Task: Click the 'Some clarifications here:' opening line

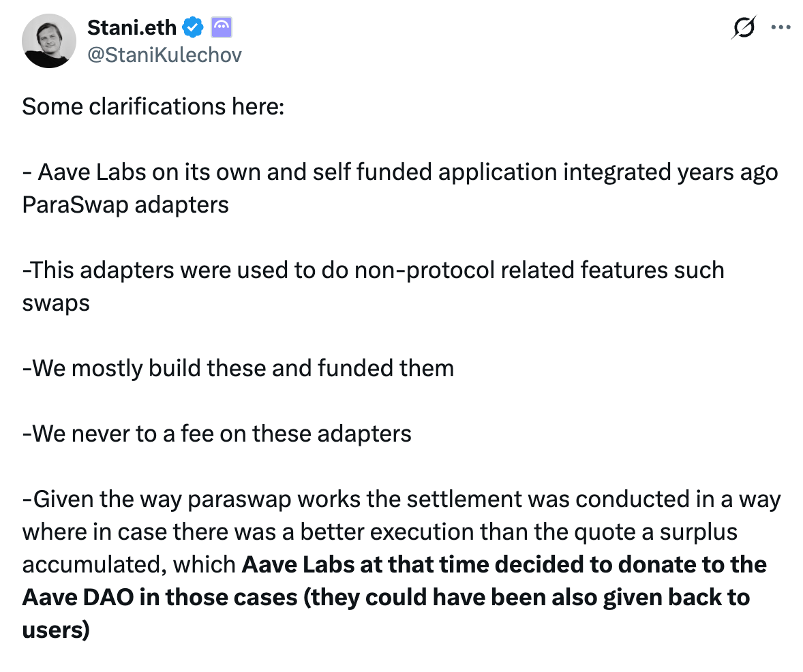Action: click(x=151, y=106)
